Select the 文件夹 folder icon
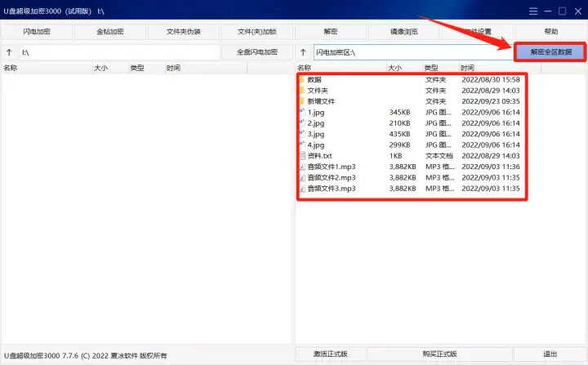 pyautogui.click(x=302, y=91)
